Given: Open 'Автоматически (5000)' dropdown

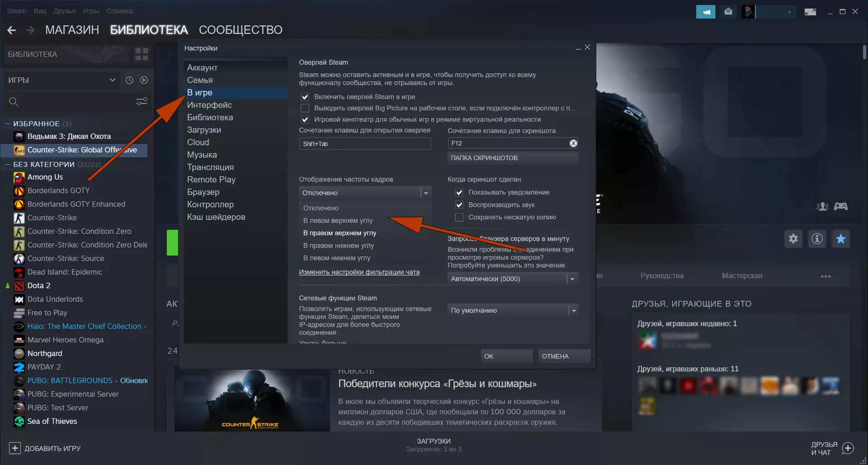Looking at the screenshot, I should tap(513, 279).
